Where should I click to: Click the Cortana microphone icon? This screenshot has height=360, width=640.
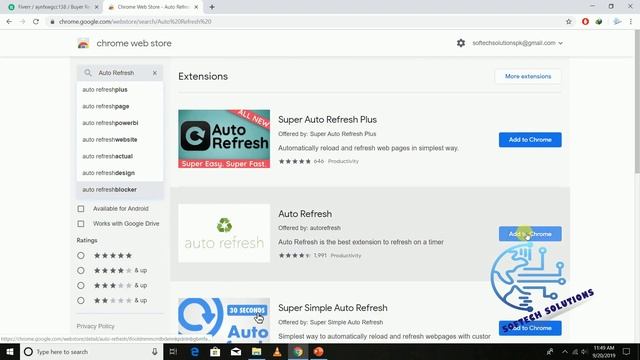pyautogui.click(x=155, y=351)
